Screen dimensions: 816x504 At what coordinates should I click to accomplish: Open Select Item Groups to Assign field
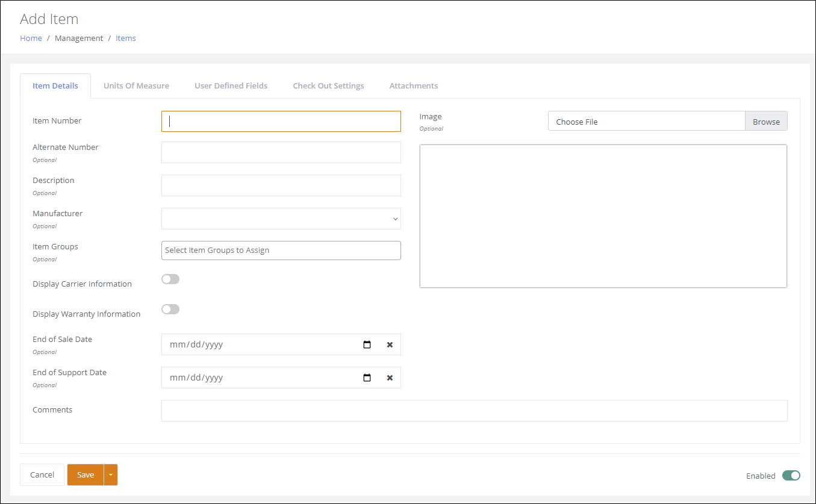[281, 250]
